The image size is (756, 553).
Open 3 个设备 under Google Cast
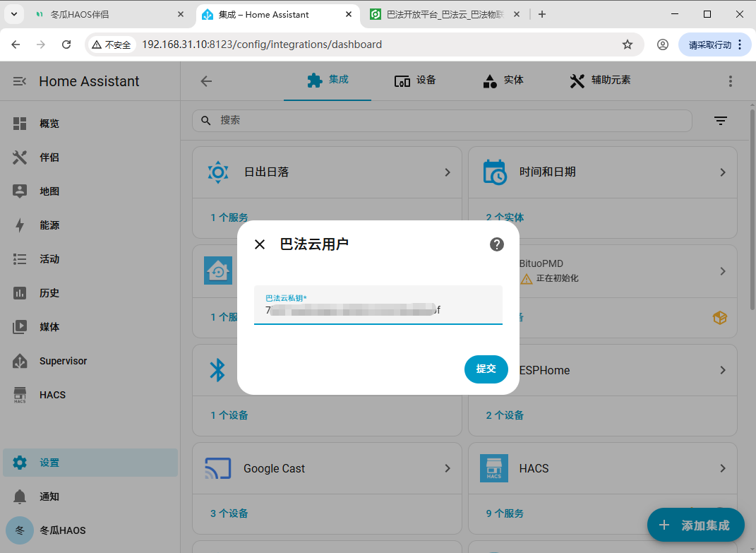tap(229, 514)
